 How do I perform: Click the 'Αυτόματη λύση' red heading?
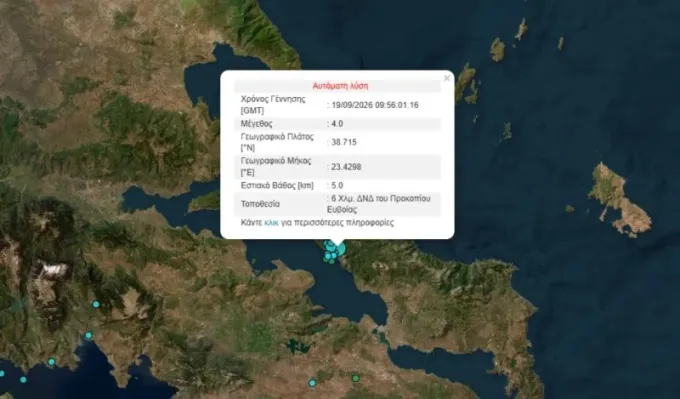[x=340, y=86]
